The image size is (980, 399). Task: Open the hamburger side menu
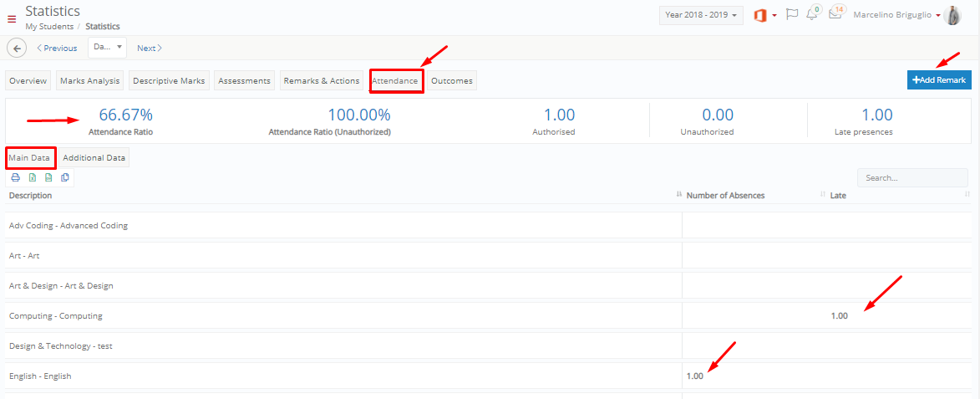[x=11, y=18]
